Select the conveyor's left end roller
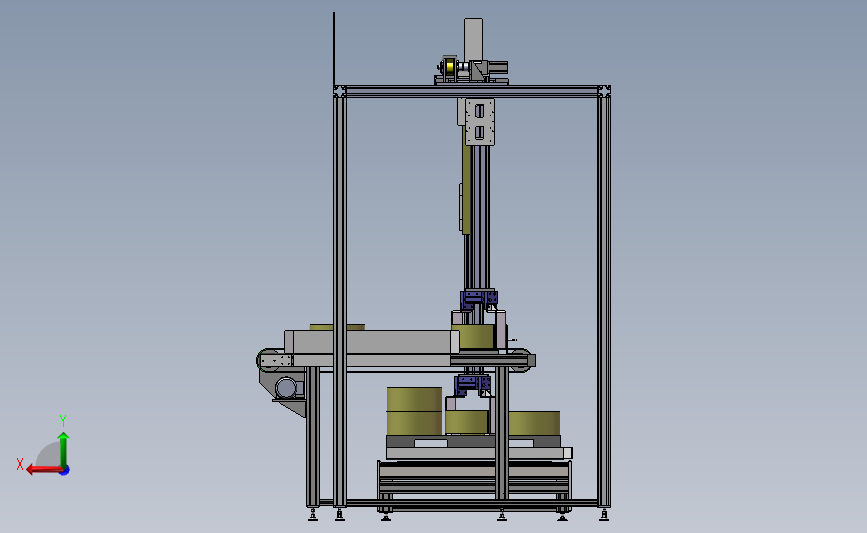867x533 pixels. (x=268, y=360)
